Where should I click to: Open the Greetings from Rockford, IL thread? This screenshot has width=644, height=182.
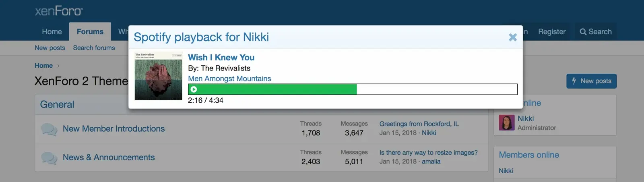pyautogui.click(x=419, y=124)
